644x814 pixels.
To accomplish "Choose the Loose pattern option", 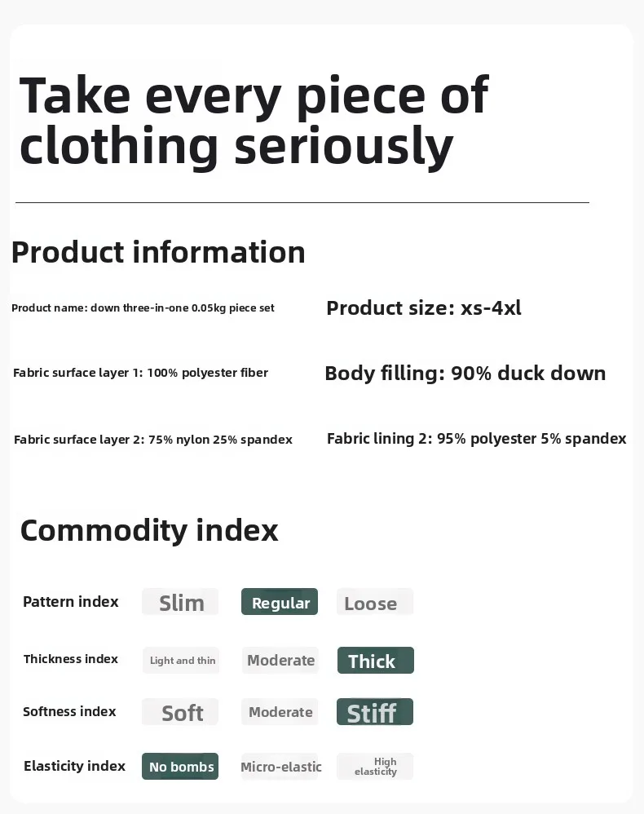I will [x=374, y=603].
